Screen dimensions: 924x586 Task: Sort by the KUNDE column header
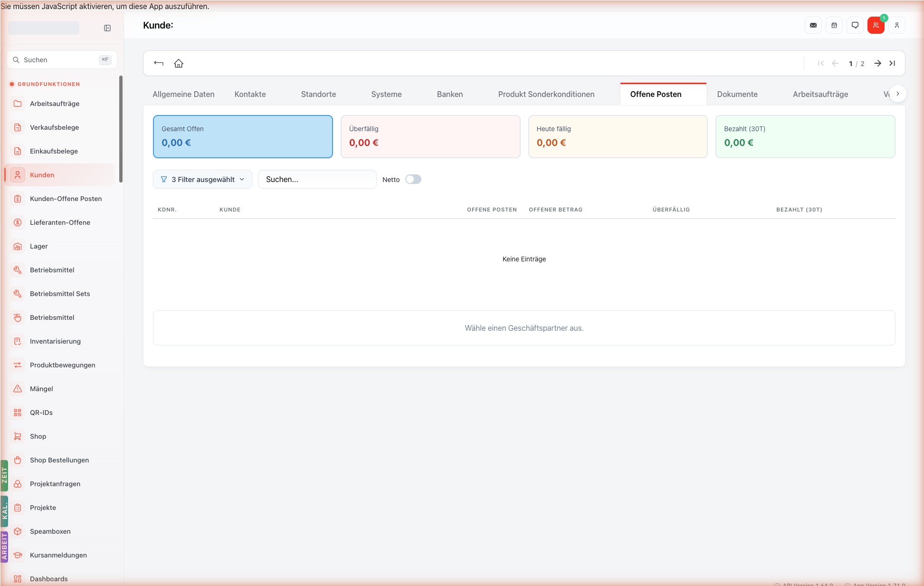click(230, 210)
